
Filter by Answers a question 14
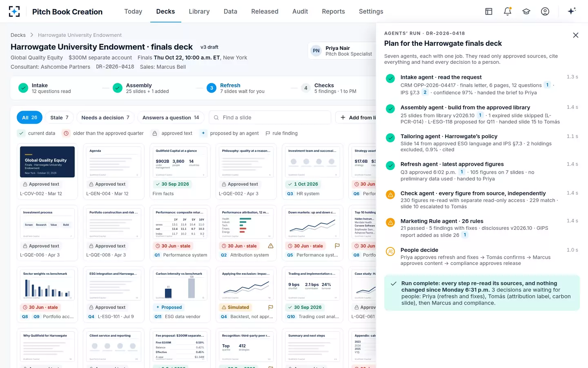point(171,117)
